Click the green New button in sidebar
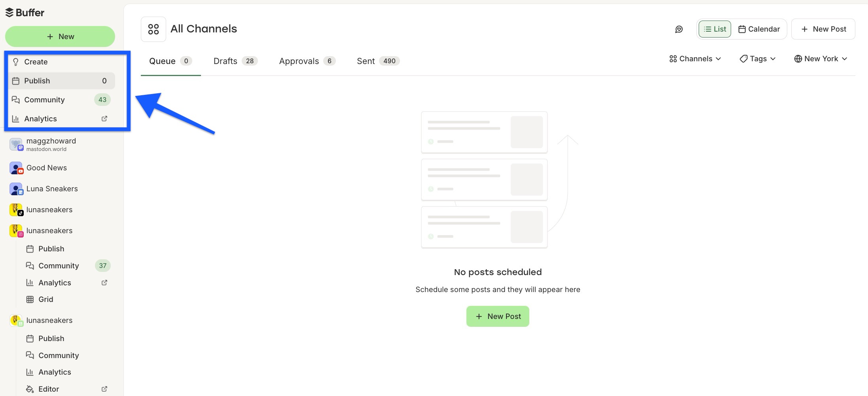This screenshot has width=868, height=396. tap(60, 36)
